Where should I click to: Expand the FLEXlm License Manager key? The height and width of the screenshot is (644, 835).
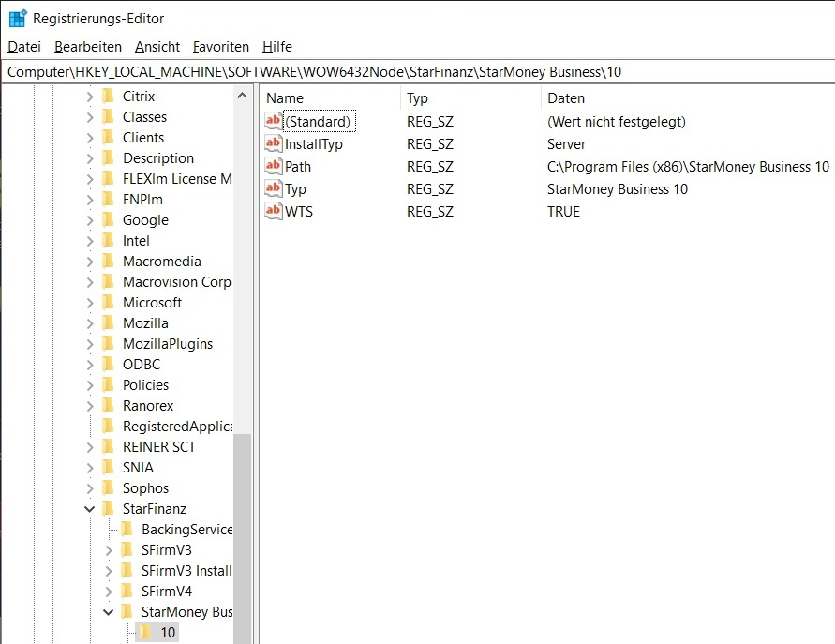[89, 179]
